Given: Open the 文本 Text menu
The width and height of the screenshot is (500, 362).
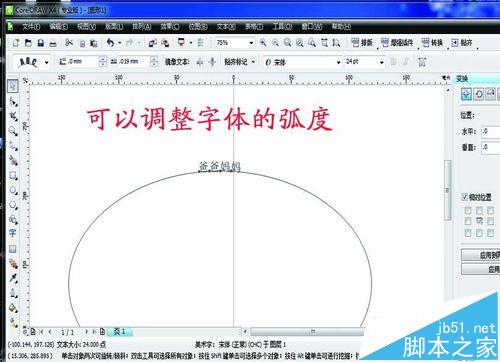Looking at the screenshot, I should [x=226, y=26].
